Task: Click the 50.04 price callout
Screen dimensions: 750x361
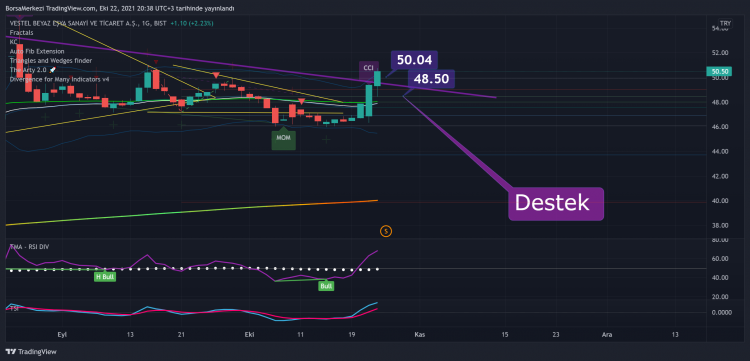Action: tap(414, 60)
